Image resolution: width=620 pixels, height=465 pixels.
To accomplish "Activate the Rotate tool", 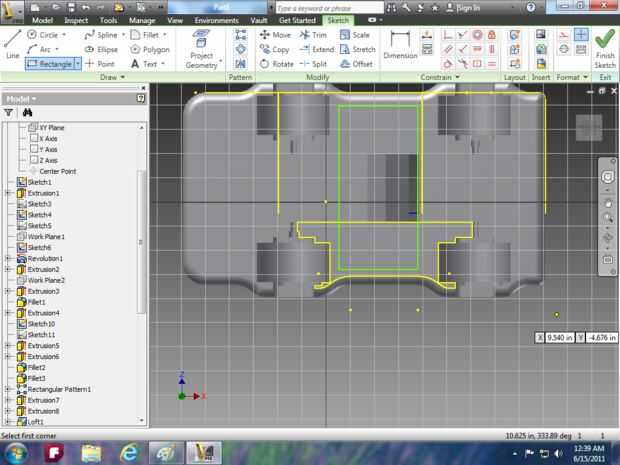I will (277, 64).
